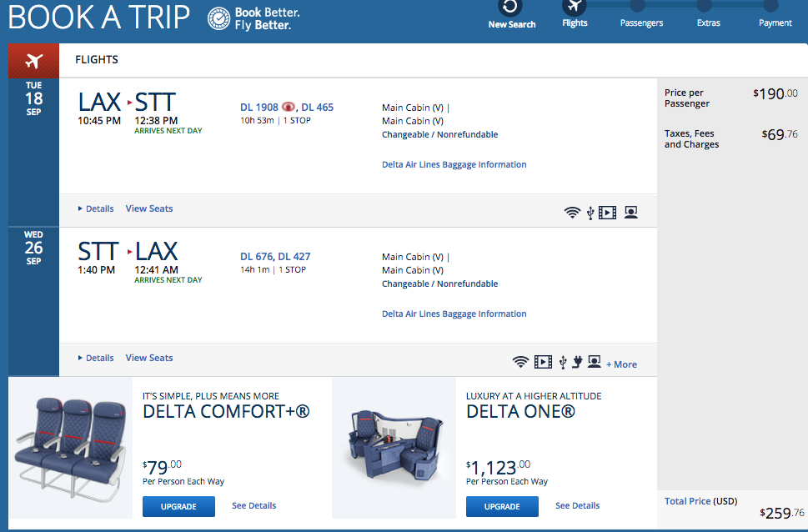Click the personal screen icon on the outbound flight
This screenshot has width=808, height=532.
(630, 212)
